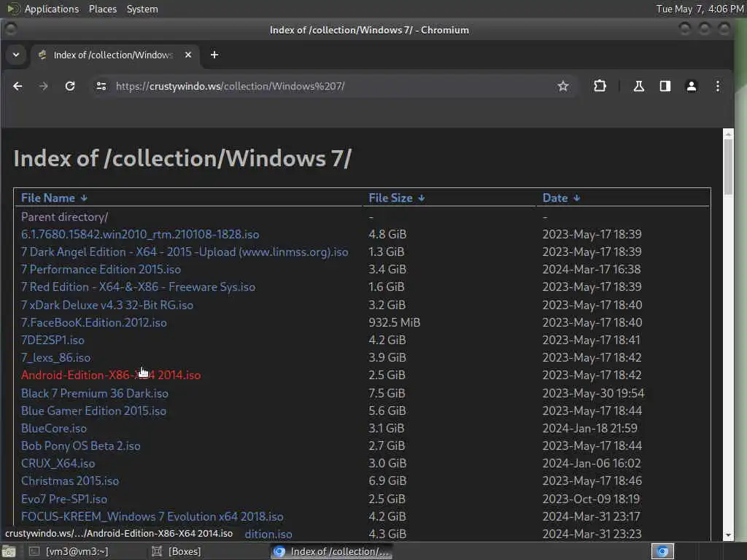Switch to vm3@vm3 terminal taskbar item
Screen dimensions: 747x560
point(69,551)
